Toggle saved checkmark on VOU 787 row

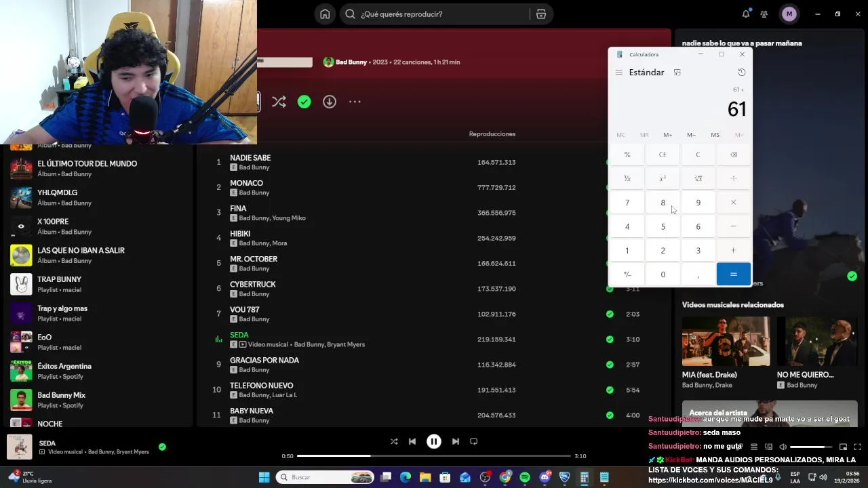click(610, 314)
